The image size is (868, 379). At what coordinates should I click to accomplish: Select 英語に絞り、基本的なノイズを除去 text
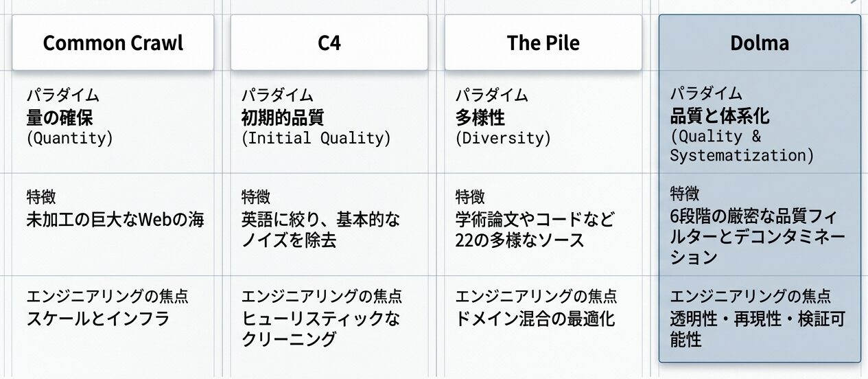click(320, 230)
